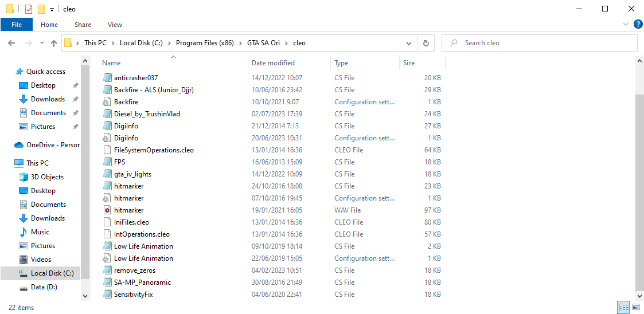Screen dimensions: 644x314
Task: Click the 'CLEO File' type for IniFiles.cleo
Action: pyautogui.click(x=349, y=222)
